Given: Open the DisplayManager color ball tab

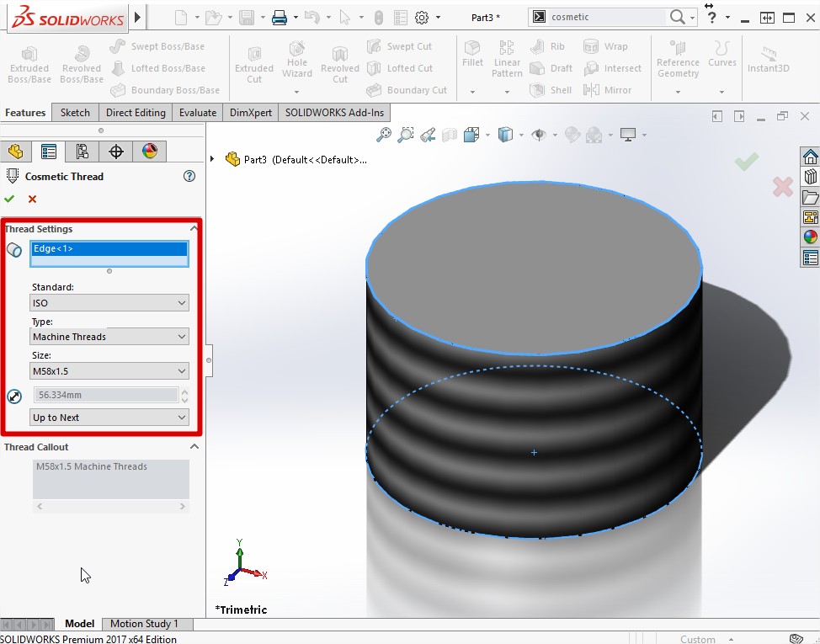Looking at the screenshot, I should [x=150, y=152].
